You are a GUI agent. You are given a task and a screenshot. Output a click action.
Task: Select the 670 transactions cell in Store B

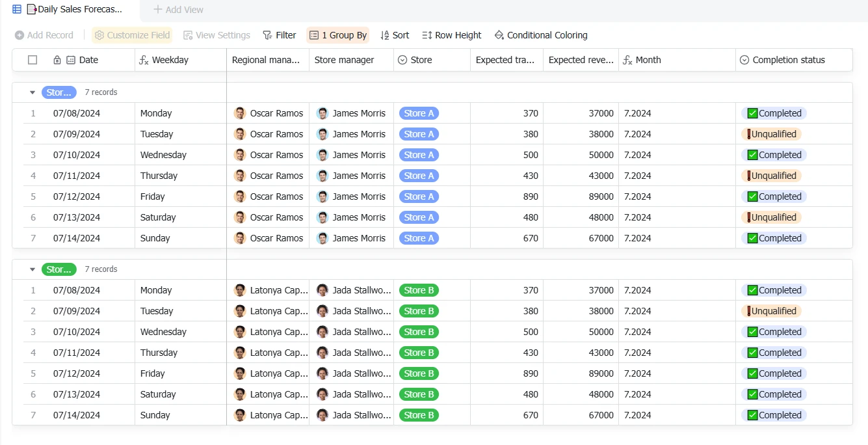506,415
